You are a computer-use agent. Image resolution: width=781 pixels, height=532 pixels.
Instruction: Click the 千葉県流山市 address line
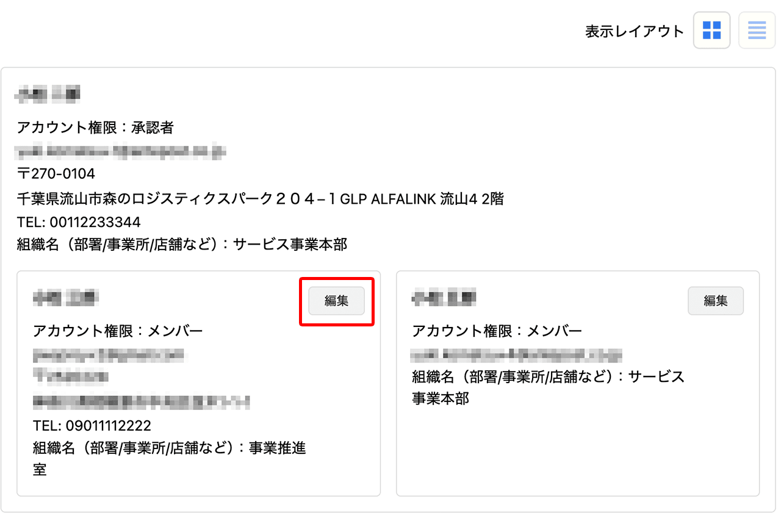coord(261,198)
